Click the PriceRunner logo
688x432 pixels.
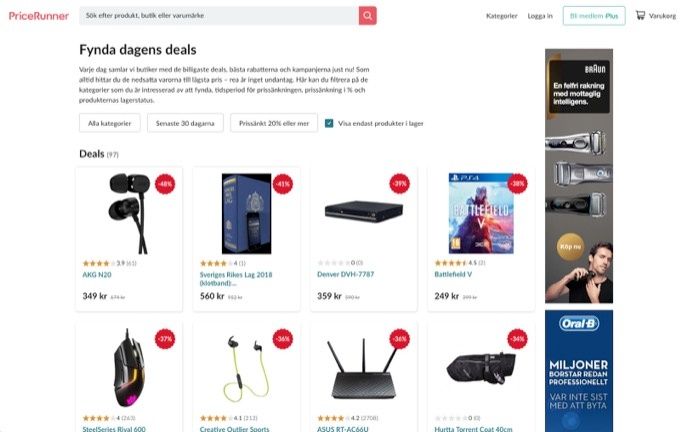(x=39, y=16)
